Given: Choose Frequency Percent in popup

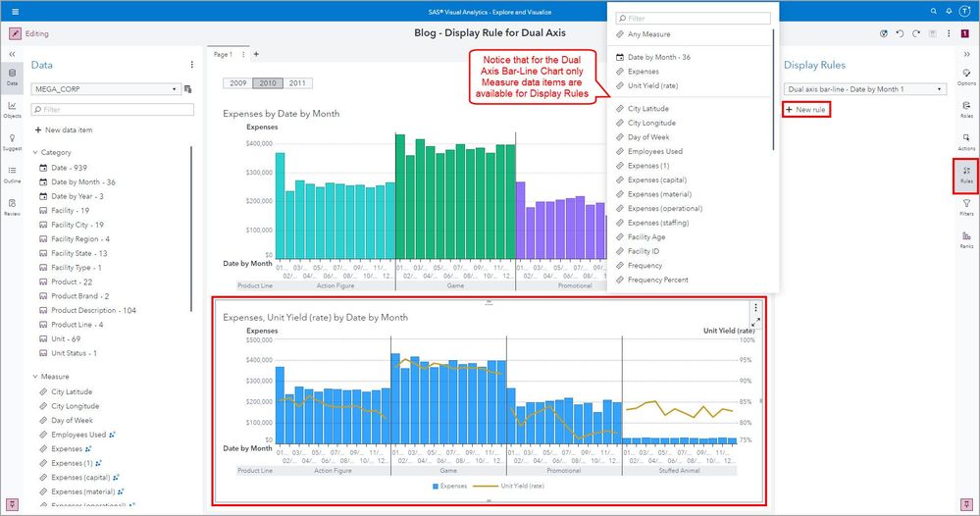Looking at the screenshot, I should [652, 280].
